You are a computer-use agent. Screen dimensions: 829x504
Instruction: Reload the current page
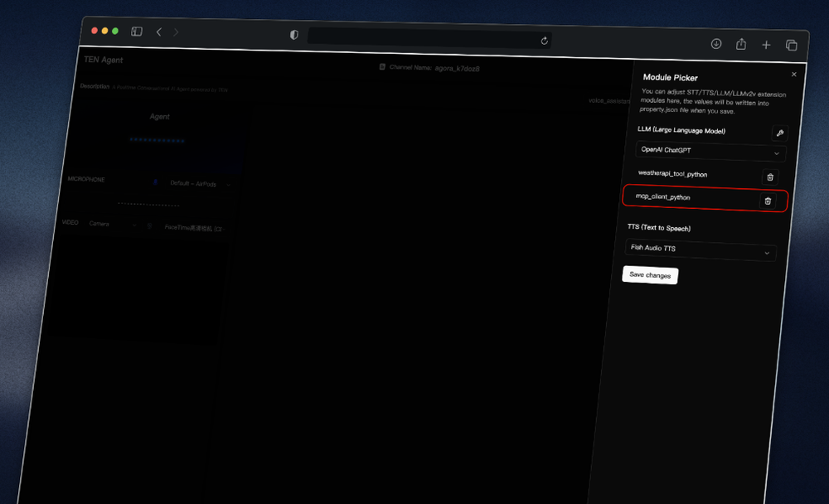[x=544, y=40]
